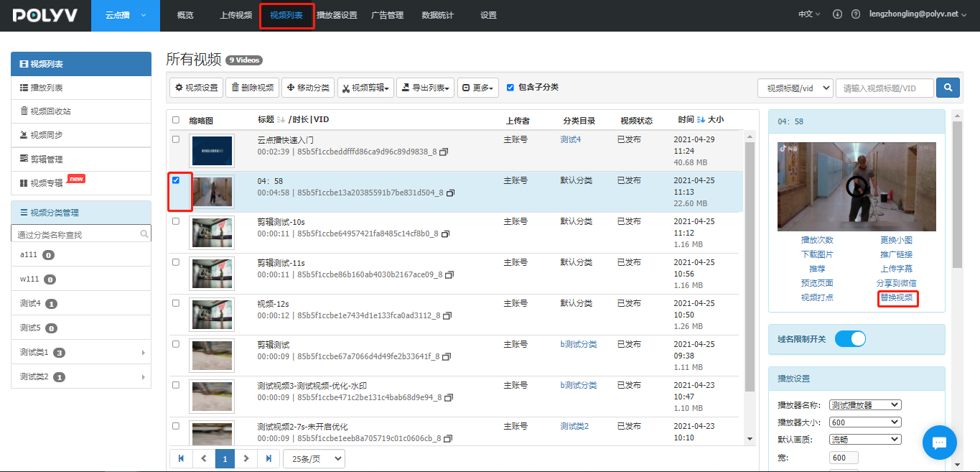980x472 pixels.
Task: Click the POLYV logo
Action: 45,15
